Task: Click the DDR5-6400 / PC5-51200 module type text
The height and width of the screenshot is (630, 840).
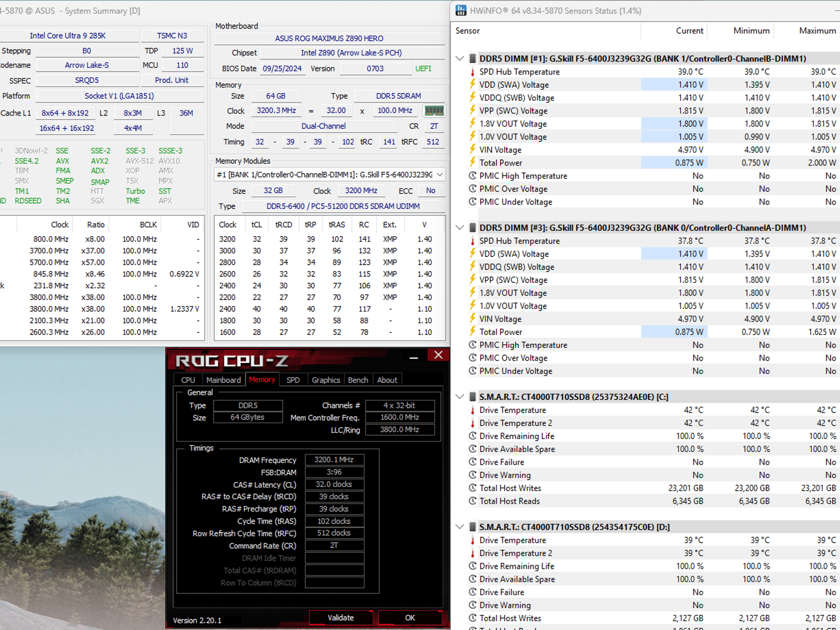Action: coord(343,206)
